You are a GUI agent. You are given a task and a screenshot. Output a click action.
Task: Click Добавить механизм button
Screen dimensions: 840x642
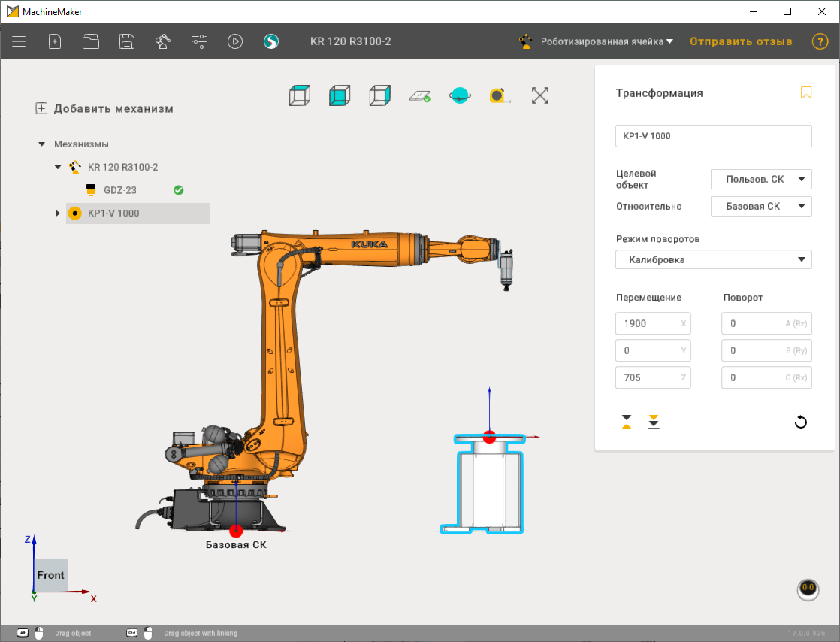pos(105,109)
